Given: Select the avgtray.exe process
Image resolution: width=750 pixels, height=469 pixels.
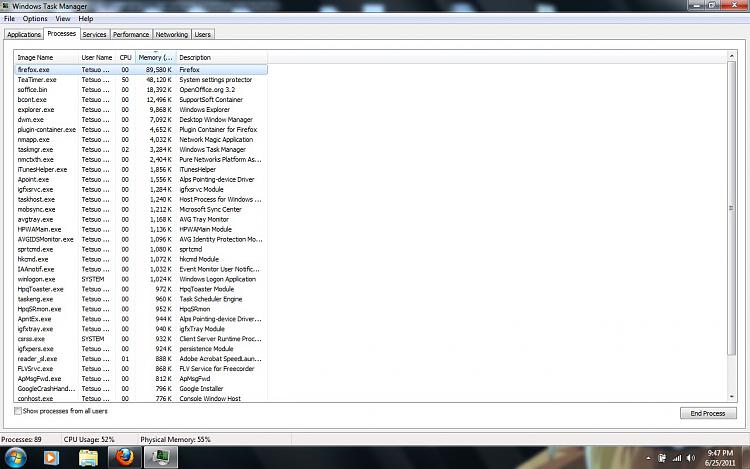Looking at the screenshot, I should 141,219.
